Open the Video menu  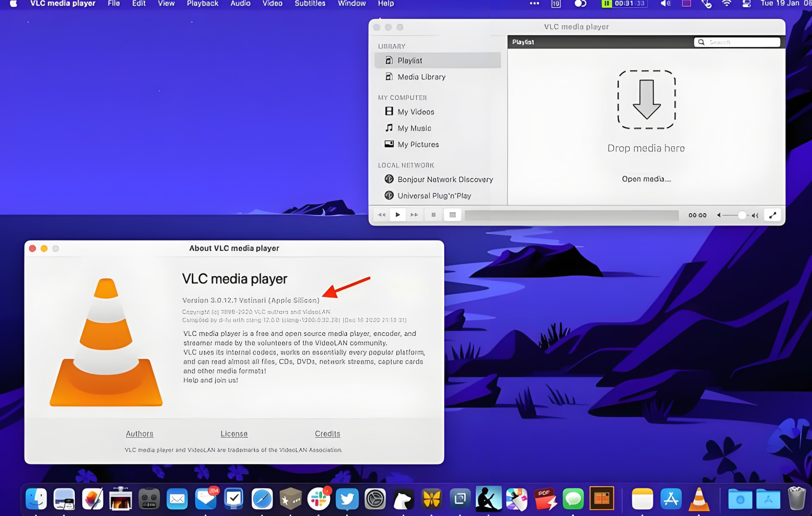tap(272, 3)
